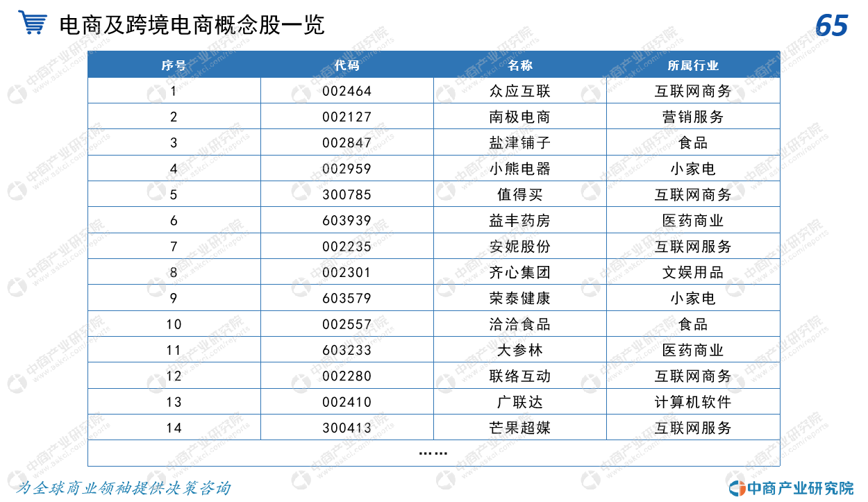868x502 pixels.
Task: Click 小家电 in the 小熊电器 row
Action: pyautogui.click(x=693, y=169)
